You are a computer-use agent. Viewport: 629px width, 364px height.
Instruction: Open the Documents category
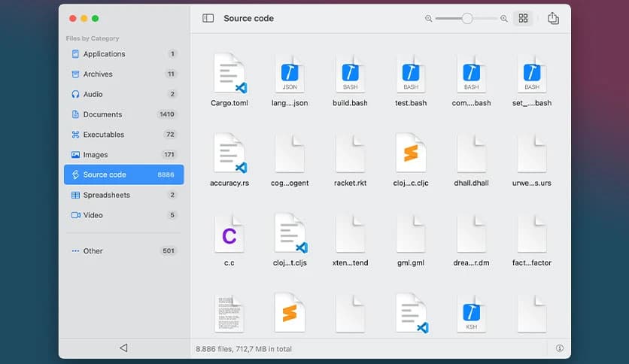(123, 114)
